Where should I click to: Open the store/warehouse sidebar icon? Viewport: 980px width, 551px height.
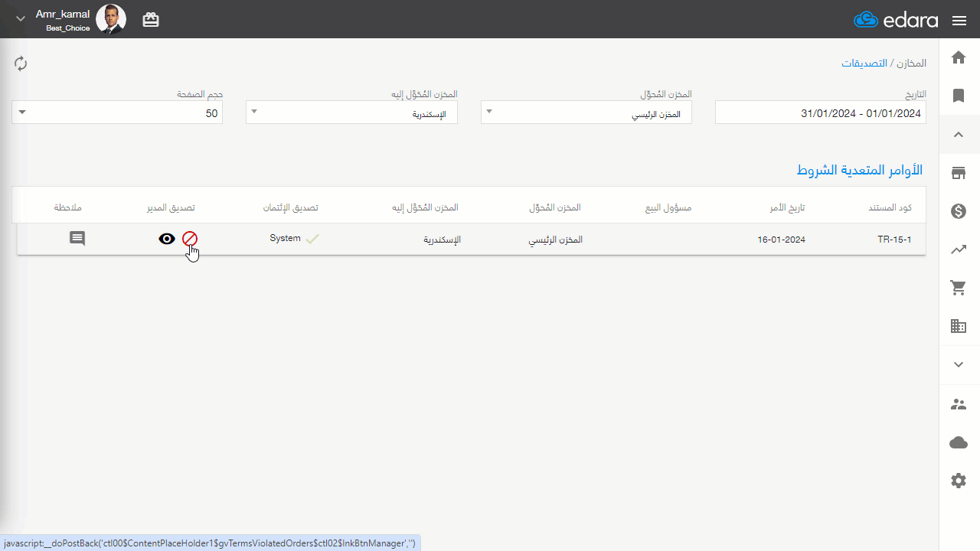coord(959,173)
